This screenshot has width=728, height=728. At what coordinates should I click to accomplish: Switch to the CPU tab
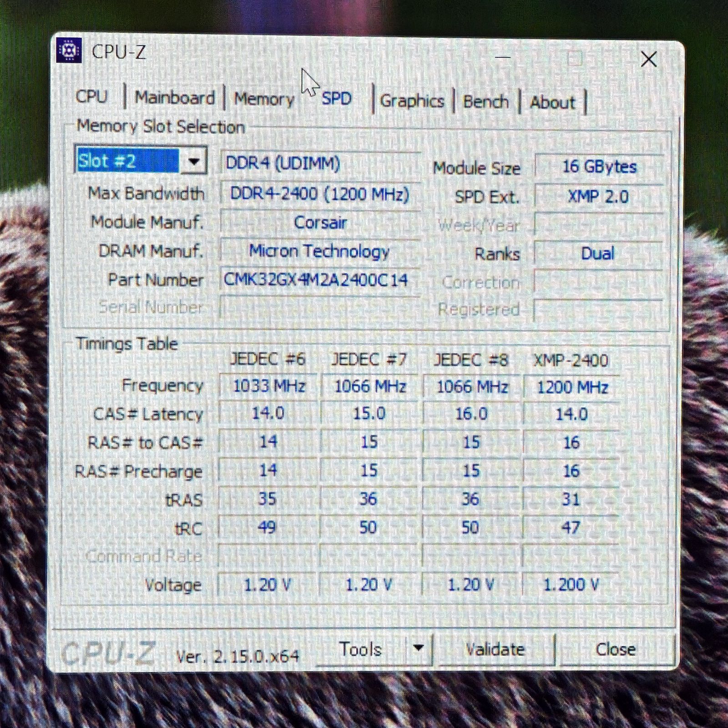point(91,97)
